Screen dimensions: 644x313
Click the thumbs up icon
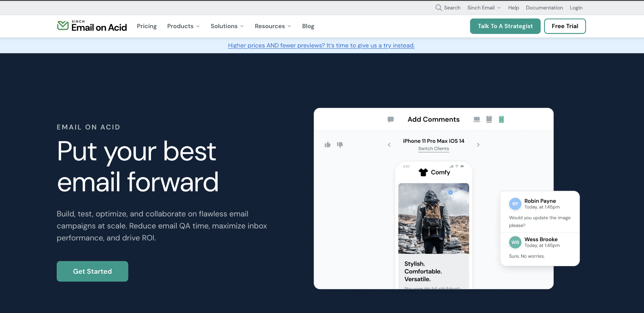click(x=328, y=145)
